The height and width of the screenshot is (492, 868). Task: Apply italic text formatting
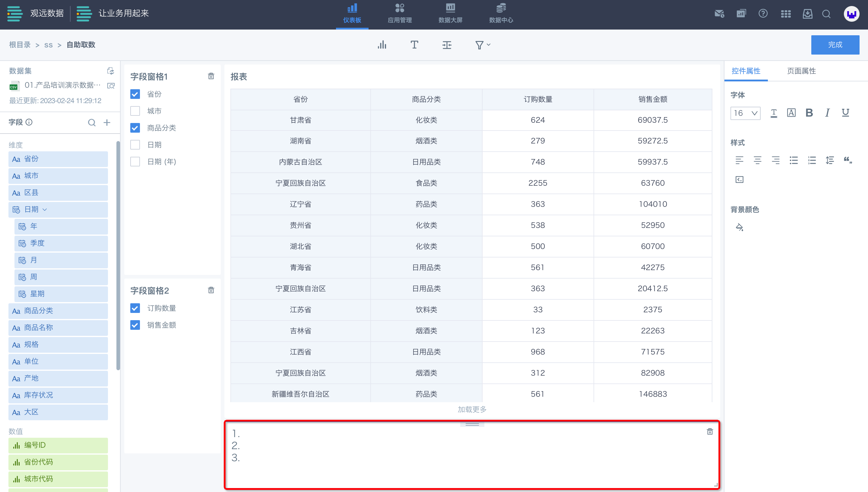point(827,113)
